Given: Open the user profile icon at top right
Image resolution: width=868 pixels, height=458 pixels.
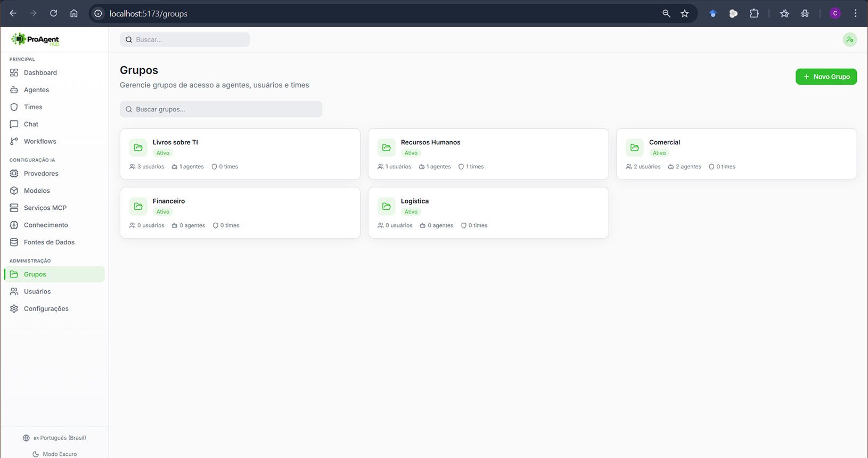Looking at the screenshot, I should pos(849,39).
